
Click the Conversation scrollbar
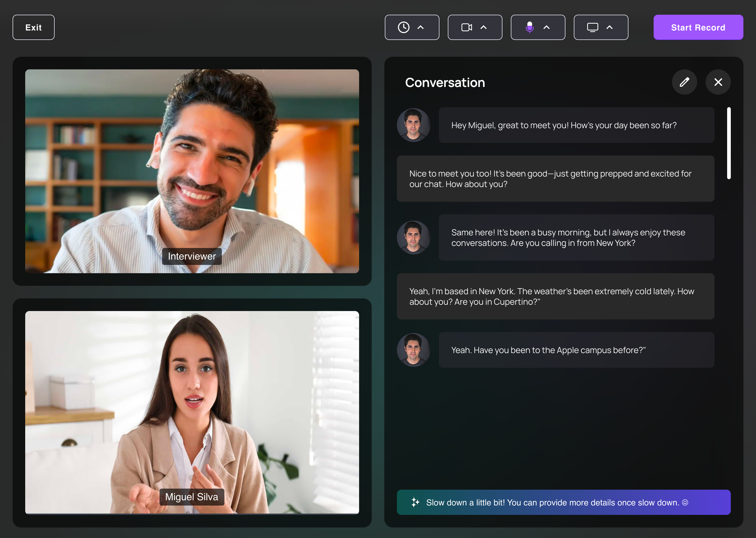[x=728, y=143]
